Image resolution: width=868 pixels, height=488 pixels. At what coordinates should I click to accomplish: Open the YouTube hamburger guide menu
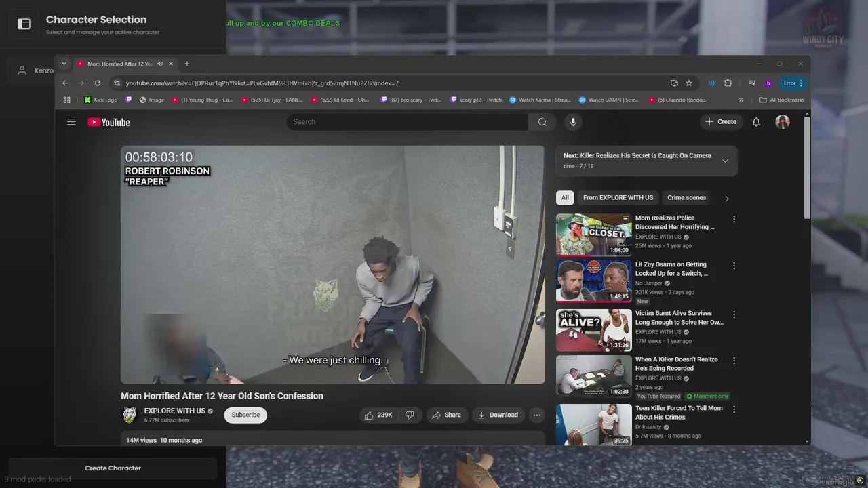click(71, 122)
